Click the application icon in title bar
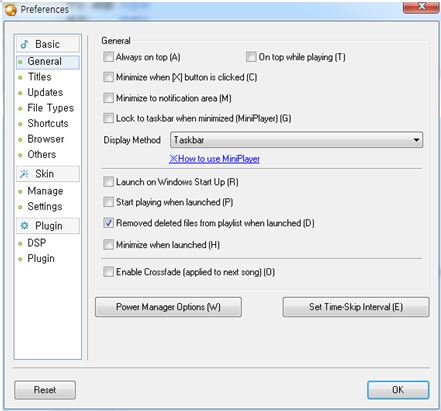Viewport: 441px width, 411px height. [11, 10]
